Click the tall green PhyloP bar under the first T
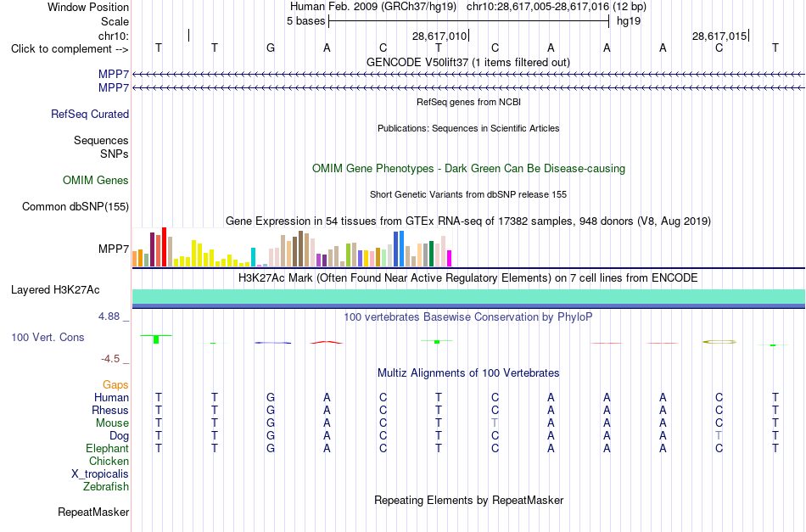Image resolution: width=806 pixels, height=532 pixels. tap(156, 339)
